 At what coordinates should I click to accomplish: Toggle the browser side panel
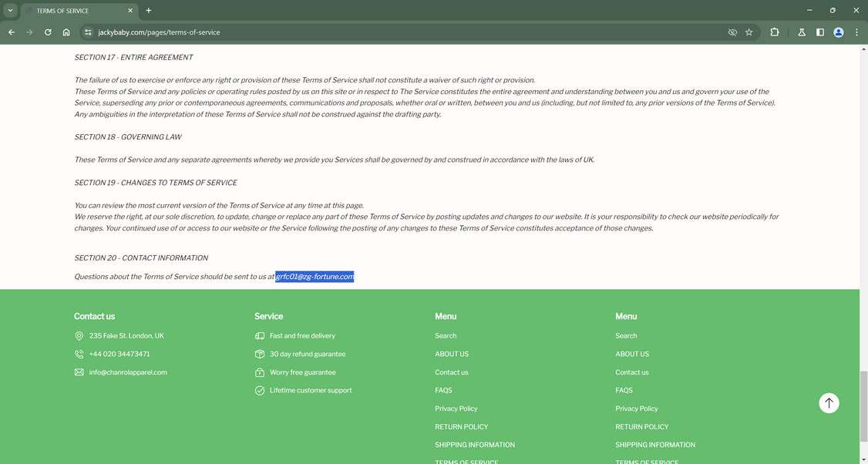tap(820, 32)
